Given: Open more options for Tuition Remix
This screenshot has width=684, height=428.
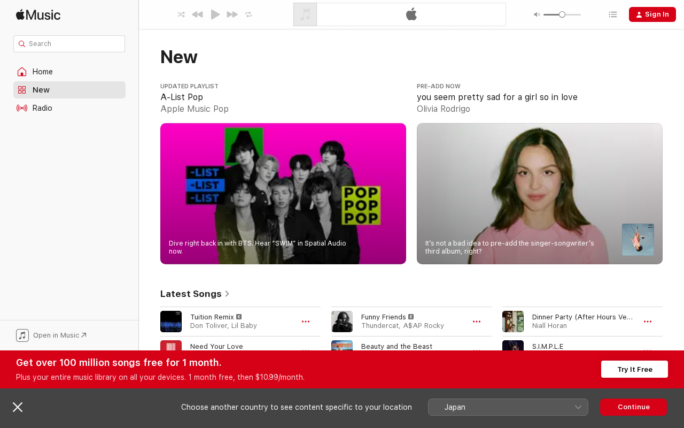Looking at the screenshot, I should coord(306,321).
